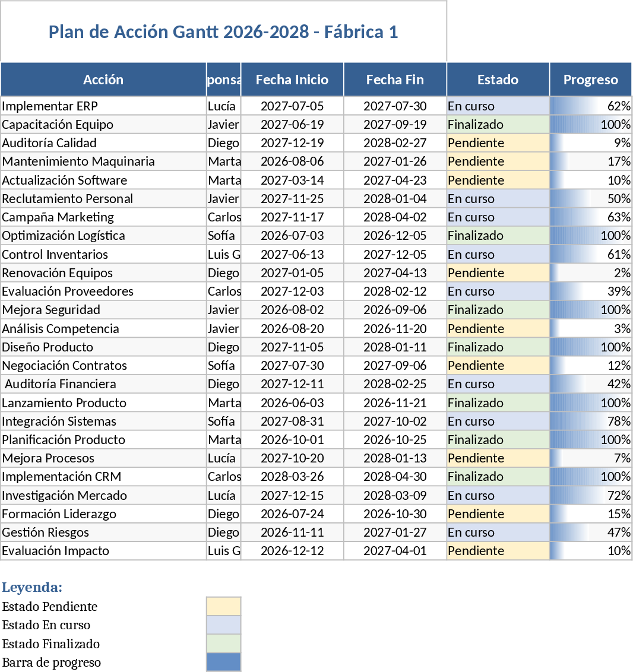Click the Barra de progreso legend swatch
633x672 pixels.
tap(223, 661)
